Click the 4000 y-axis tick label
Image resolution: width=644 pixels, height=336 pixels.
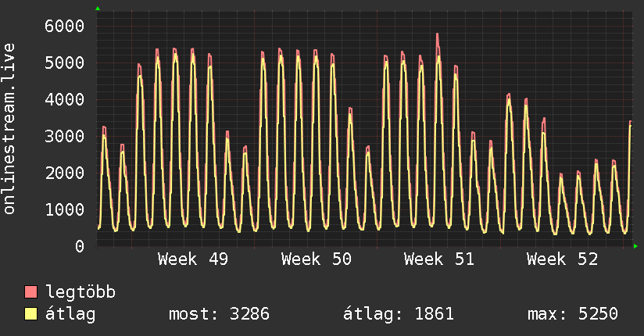(65, 99)
